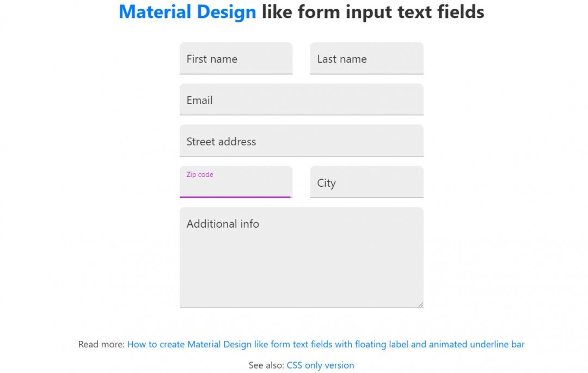
Task: Click inside the Email input box
Action: (302, 99)
